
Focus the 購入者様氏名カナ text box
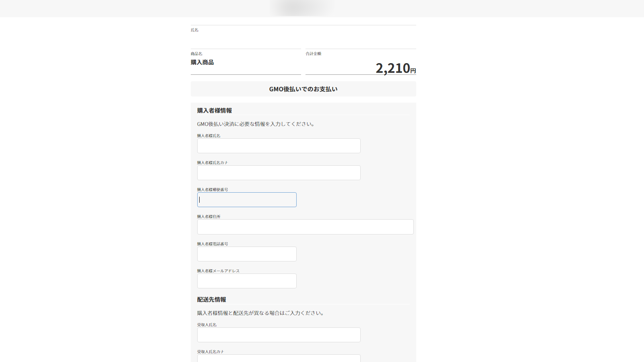279,173
